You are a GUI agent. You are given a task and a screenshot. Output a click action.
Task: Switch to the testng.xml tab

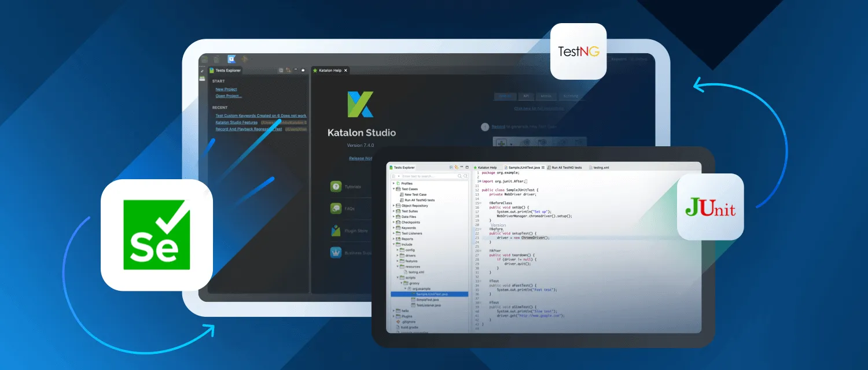click(x=599, y=167)
